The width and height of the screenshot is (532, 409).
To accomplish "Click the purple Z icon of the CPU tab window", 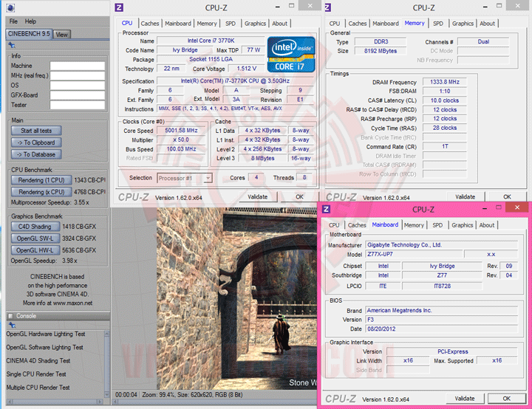I will 119,7.
